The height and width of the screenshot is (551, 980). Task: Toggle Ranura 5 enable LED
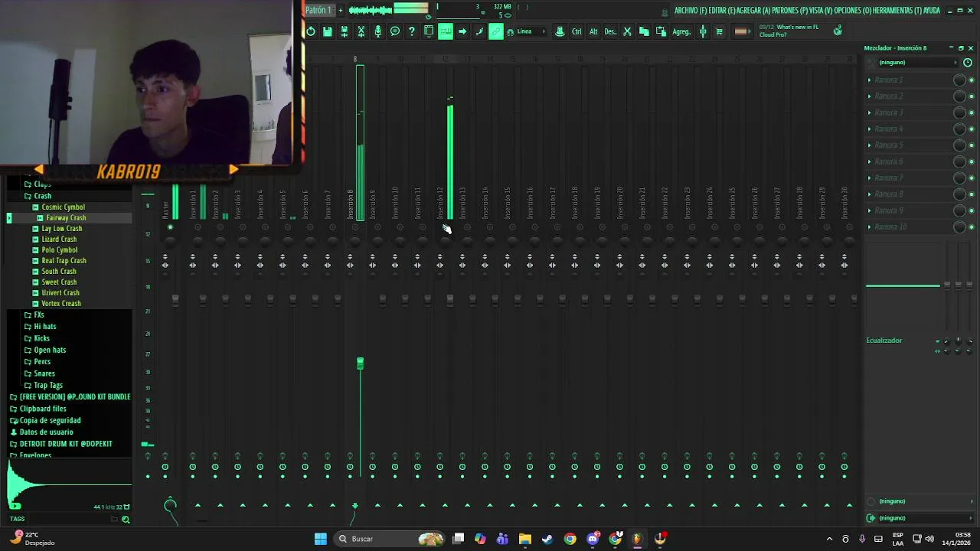tap(972, 145)
